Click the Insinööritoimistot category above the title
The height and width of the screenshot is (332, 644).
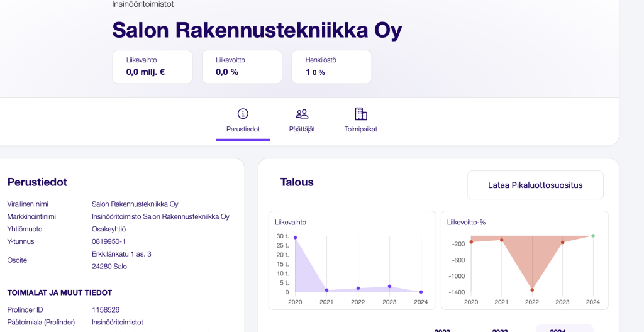[143, 4]
